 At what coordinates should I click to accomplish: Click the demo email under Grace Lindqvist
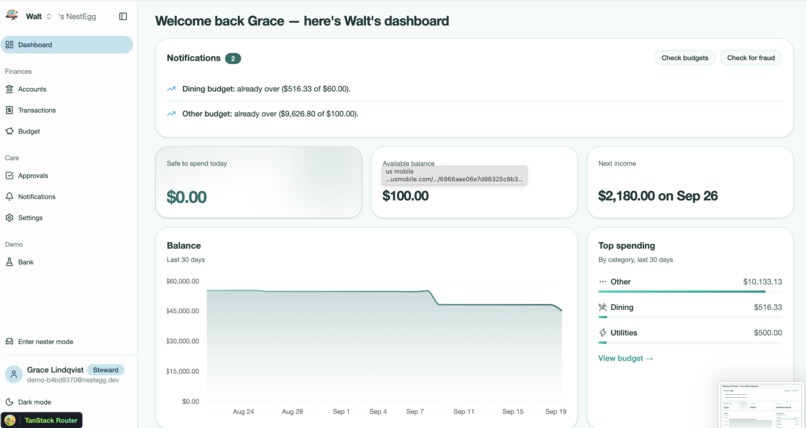point(73,380)
